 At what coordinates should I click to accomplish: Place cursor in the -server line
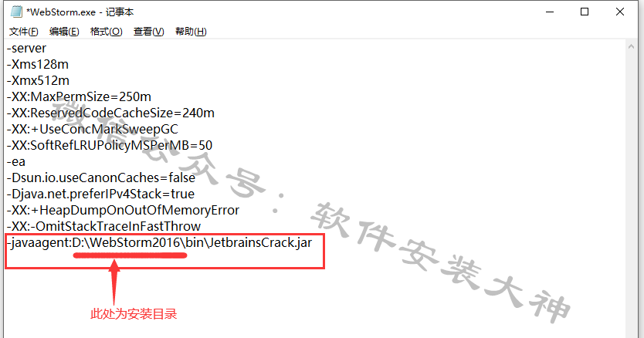[26, 49]
